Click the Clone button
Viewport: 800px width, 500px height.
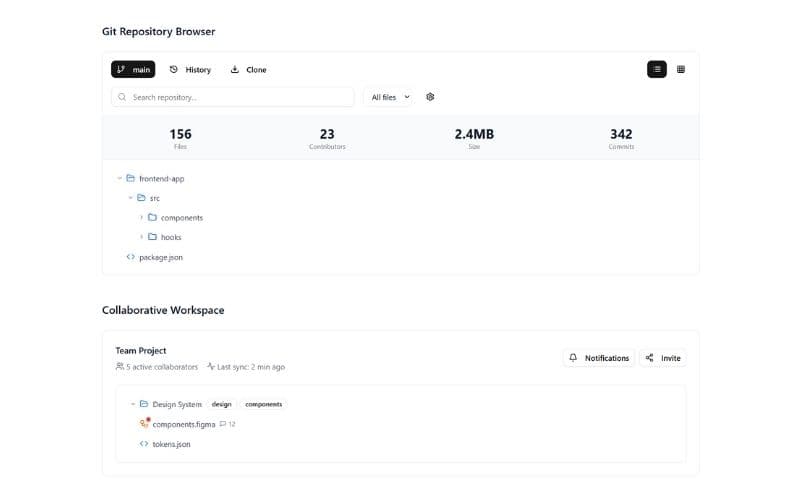tap(248, 69)
